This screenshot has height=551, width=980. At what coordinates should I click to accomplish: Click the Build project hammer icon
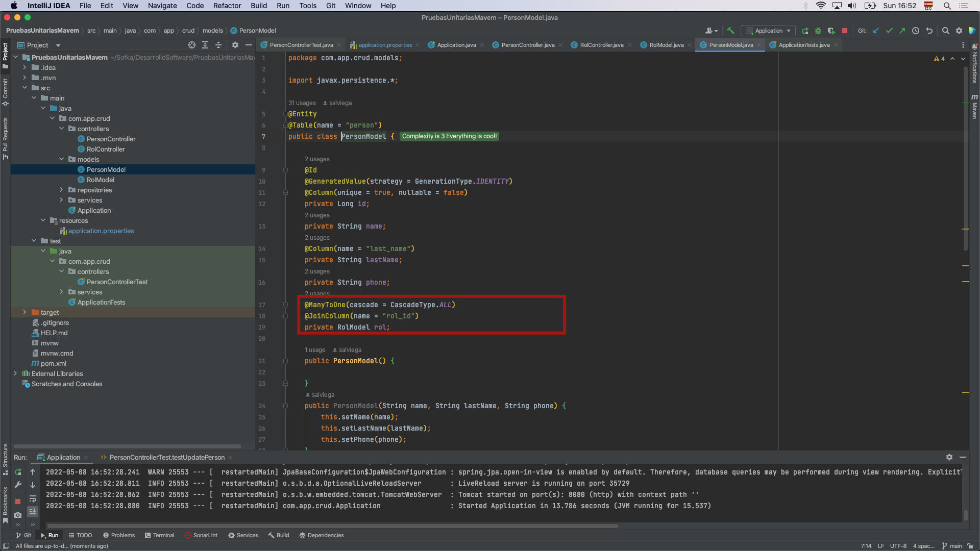(730, 31)
